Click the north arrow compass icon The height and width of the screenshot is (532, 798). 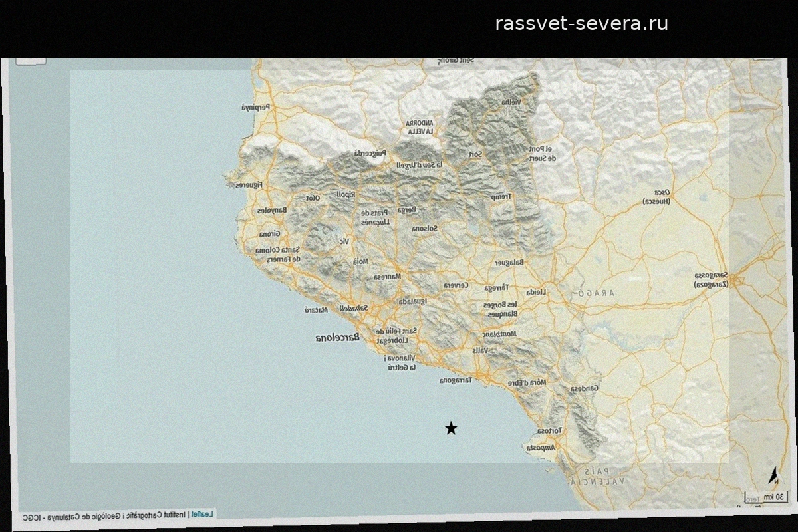point(773,475)
